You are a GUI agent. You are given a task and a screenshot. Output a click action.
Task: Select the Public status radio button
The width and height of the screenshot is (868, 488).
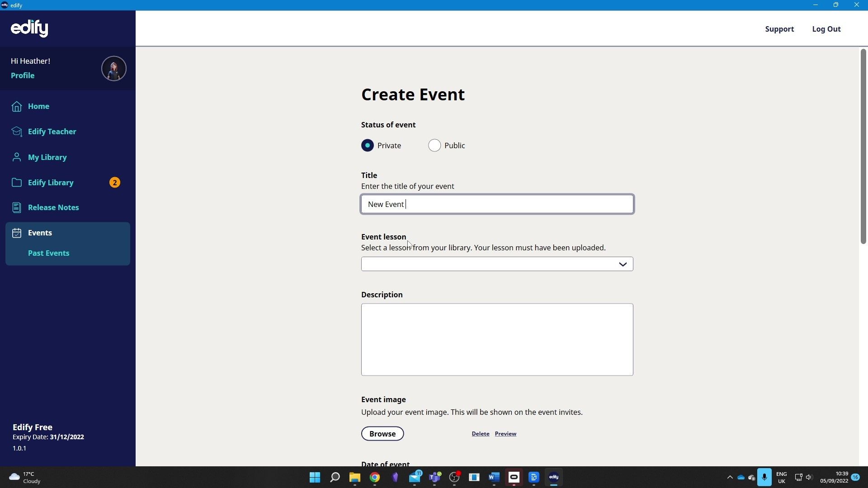(434, 145)
